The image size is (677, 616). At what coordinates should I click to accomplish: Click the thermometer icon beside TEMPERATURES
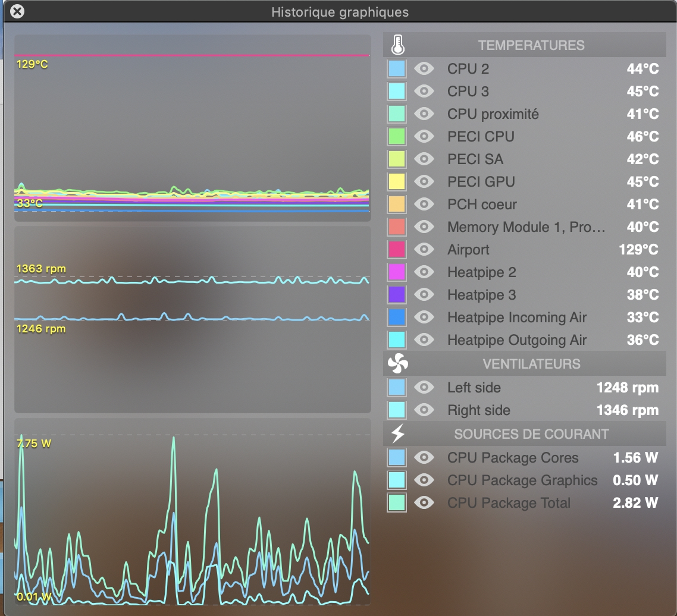click(397, 45)
